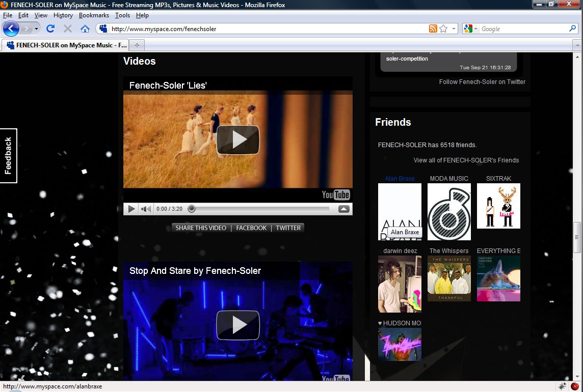Screen dimensions: 583x392
Task: Open the Tools menu
Action: [x=122, y=15]
